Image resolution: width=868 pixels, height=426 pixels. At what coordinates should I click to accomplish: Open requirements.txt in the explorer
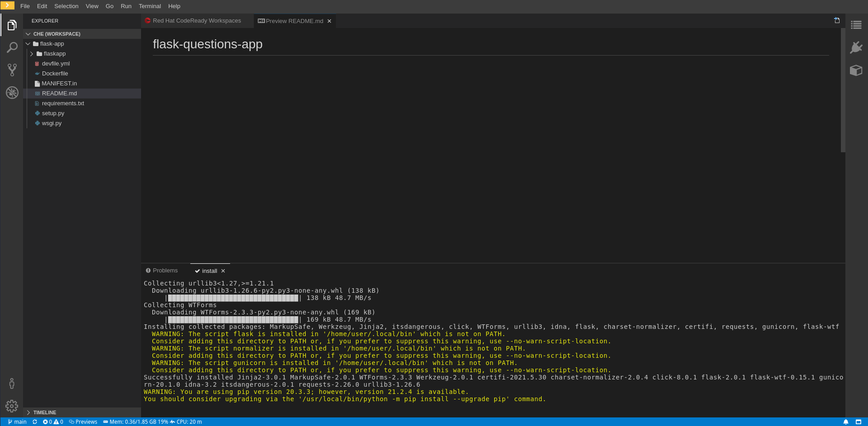click(63, 103)
